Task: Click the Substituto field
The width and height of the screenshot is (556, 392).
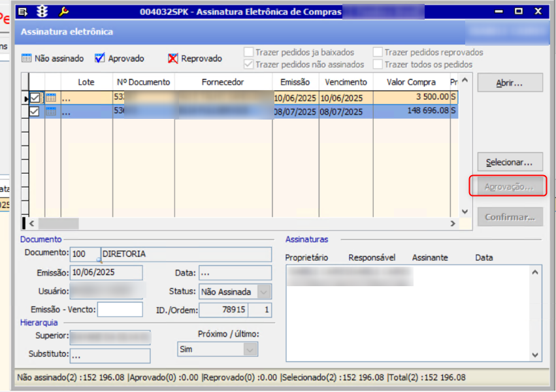Action: [x=110, y=355]
